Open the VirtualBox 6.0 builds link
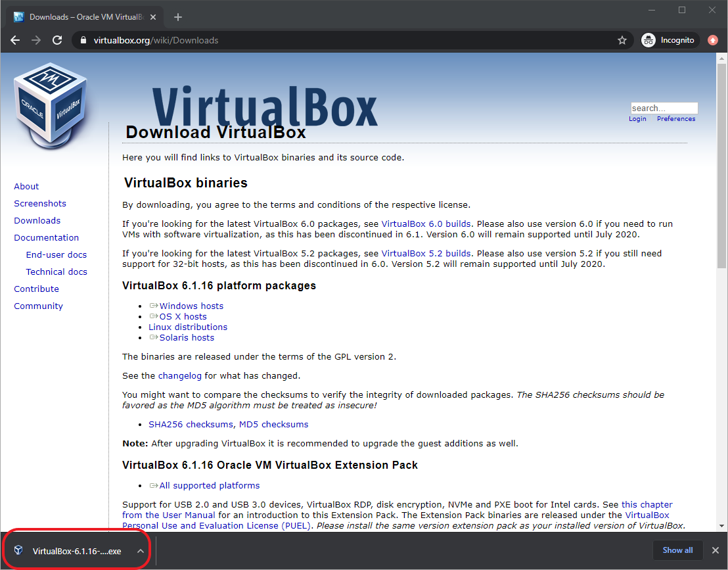Viewport: 728px width, 570px height. click(x=426, y=224)
